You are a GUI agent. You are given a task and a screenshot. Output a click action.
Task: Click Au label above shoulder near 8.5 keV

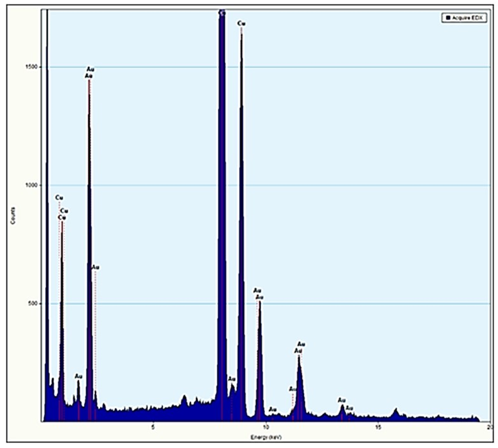(232, 379)
